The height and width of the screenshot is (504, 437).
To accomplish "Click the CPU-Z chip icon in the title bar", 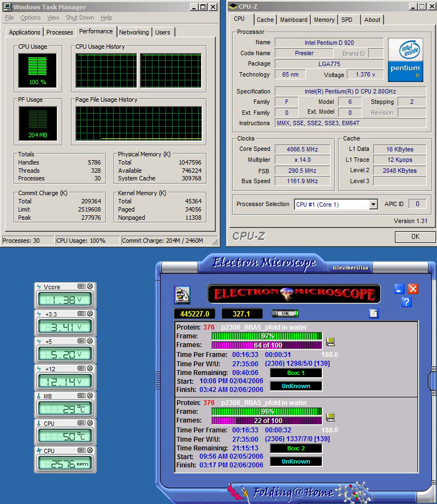I will click(x=233, y=7).
